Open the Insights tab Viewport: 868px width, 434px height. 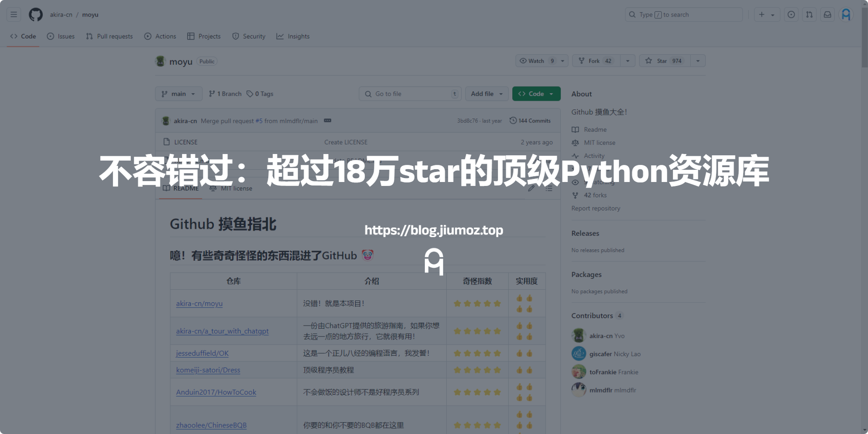point(293,36)
